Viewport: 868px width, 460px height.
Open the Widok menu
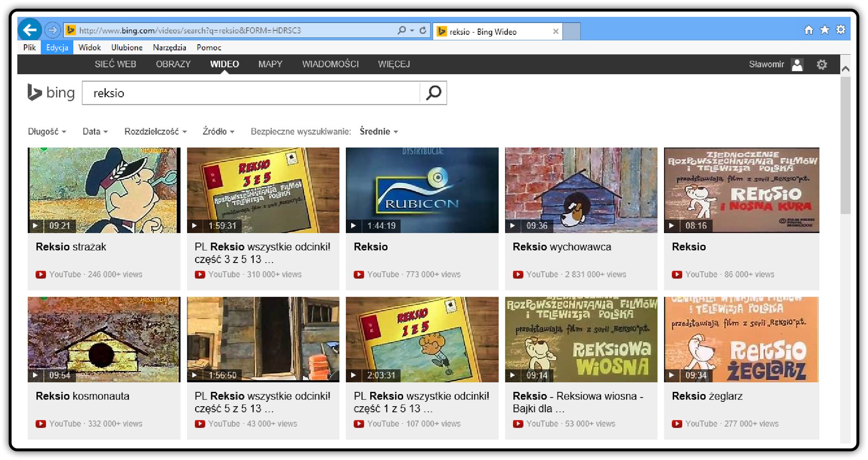pos(90,47)
